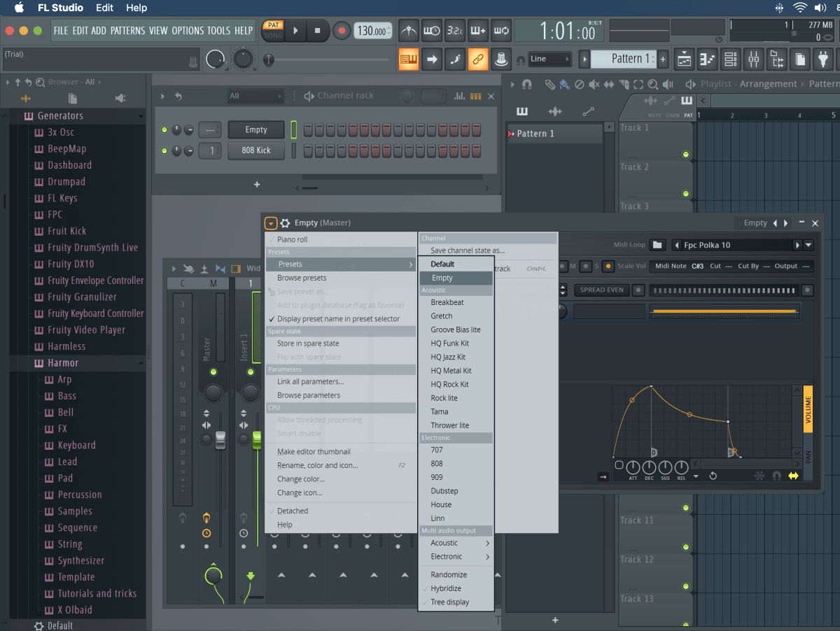The width and height of the screenshot is (840, 631).
Task: Collapse the Harmor folder in browser
Action: 63,363
